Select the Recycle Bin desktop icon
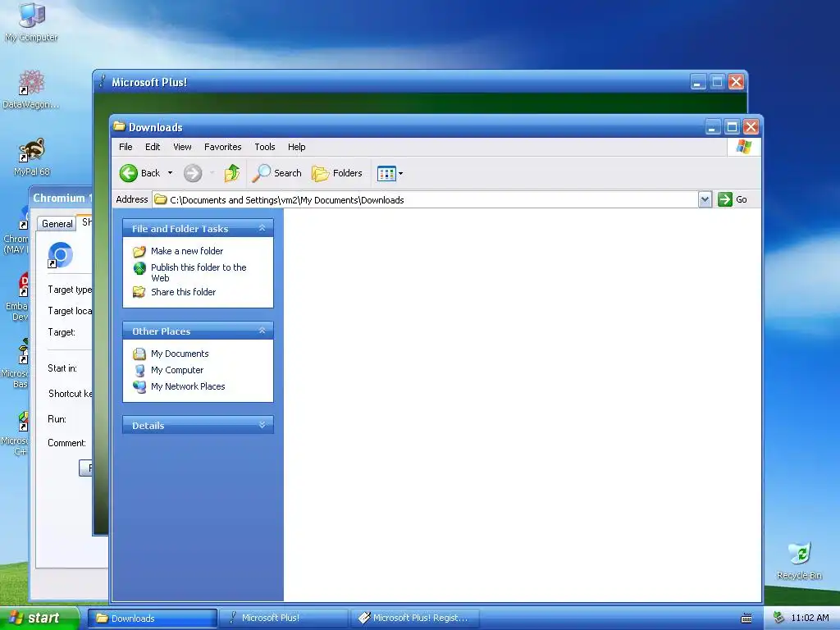This screenshot has width=840, height=630. 799,561
